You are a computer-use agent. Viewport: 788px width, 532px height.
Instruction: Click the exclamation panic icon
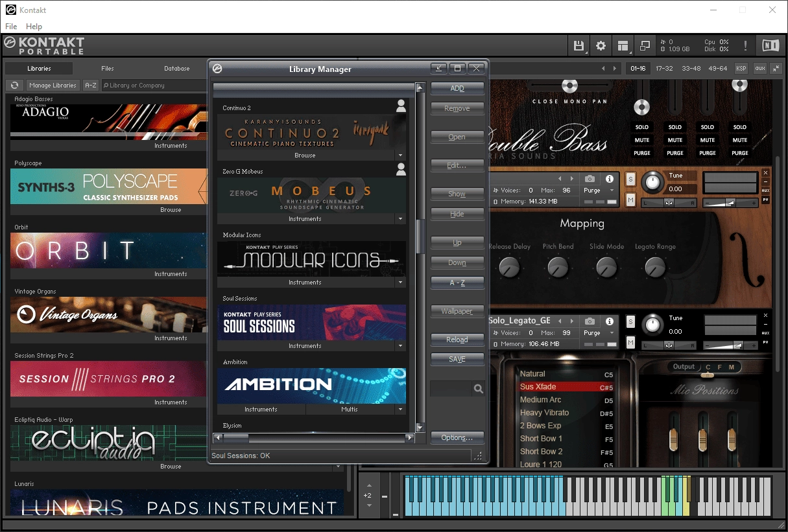tap(745, 45)
